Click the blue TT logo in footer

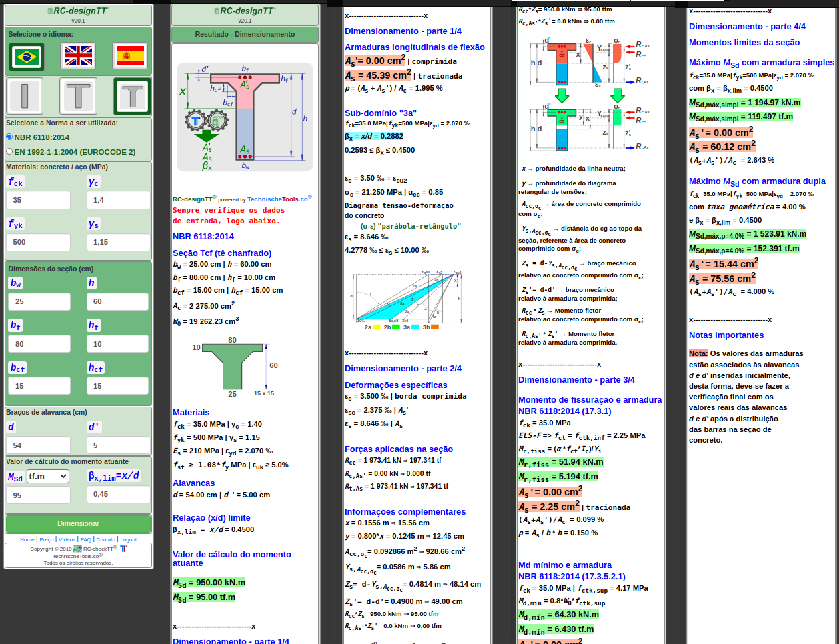123,549
